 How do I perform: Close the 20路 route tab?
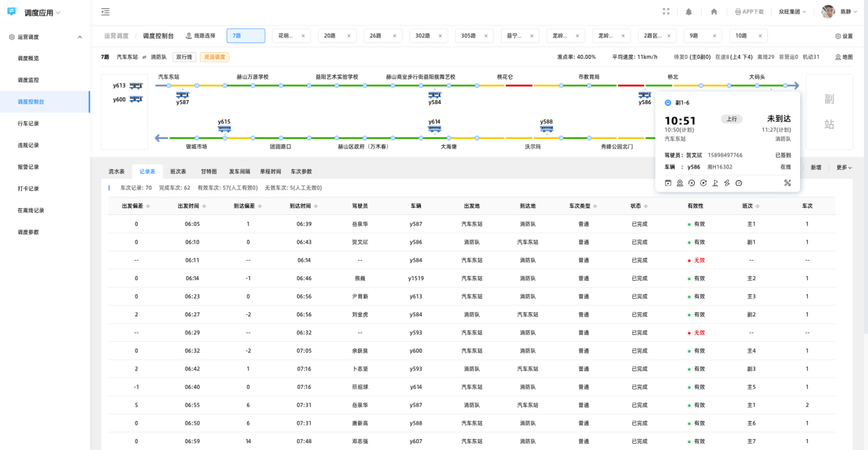pos(348,36)
